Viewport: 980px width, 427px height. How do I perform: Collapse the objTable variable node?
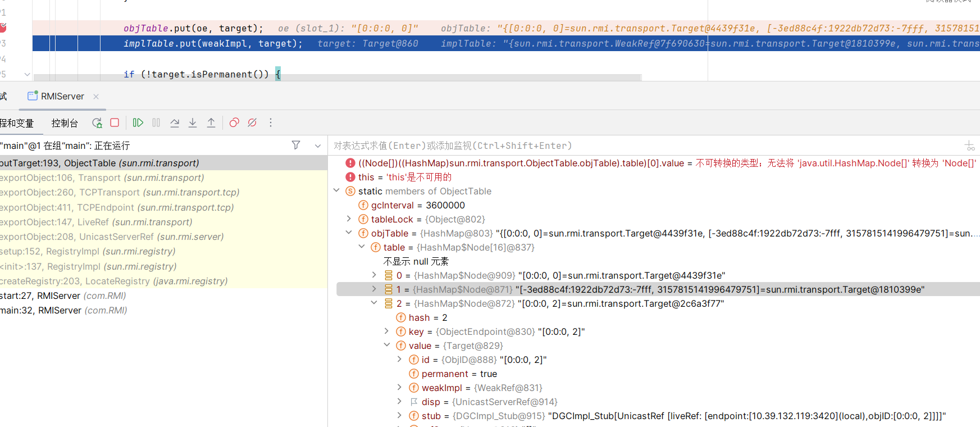349,233
